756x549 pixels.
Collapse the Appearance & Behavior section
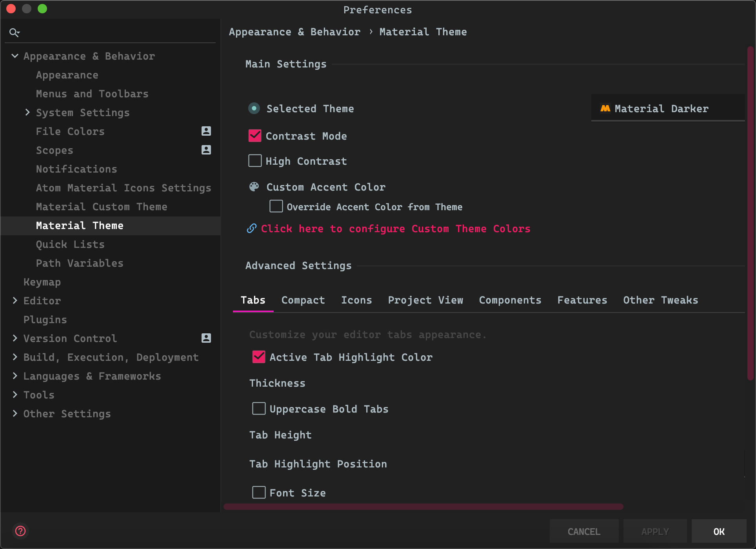[15, 56]
